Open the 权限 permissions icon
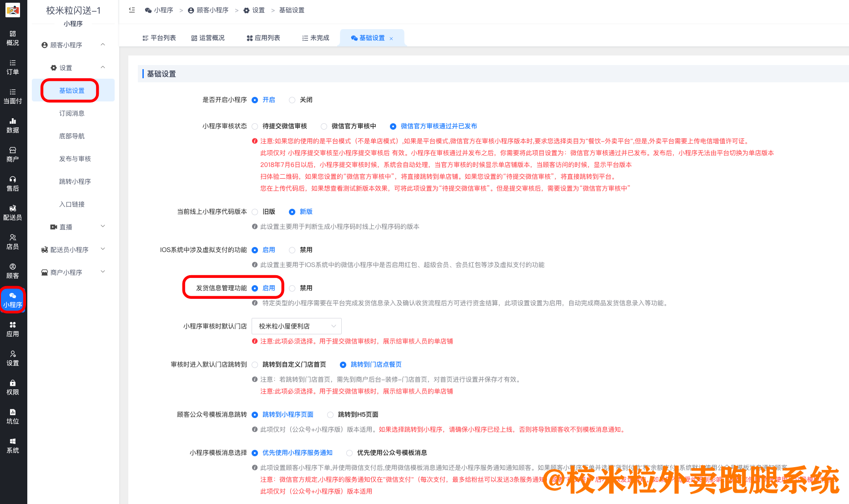Viewport: 849px width, 504px height. pos(13,387)
